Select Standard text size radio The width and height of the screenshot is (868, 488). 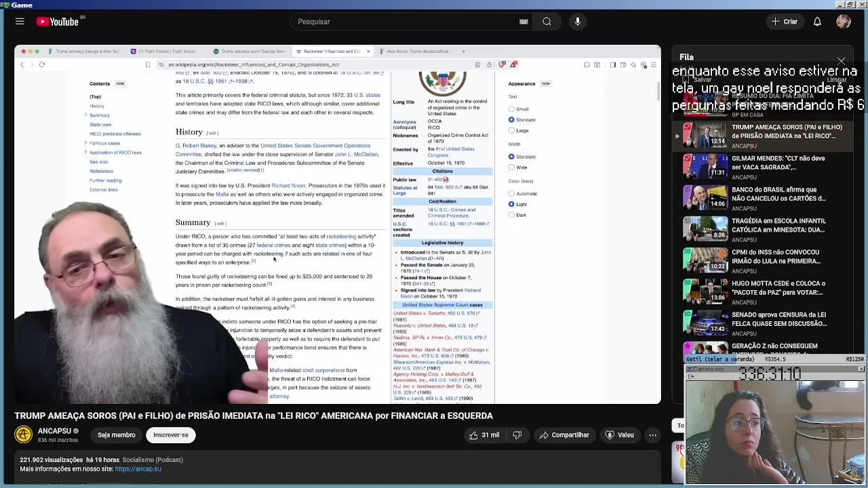(511, 120)
